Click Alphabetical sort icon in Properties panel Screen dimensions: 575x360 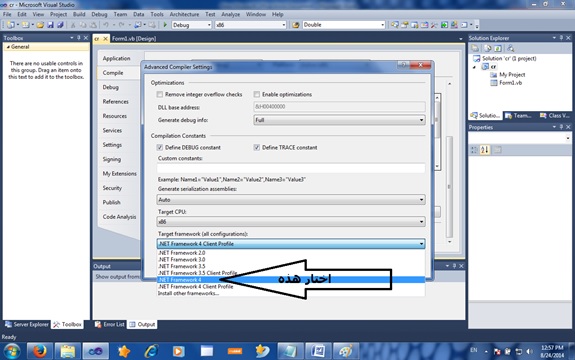pyautogui.click(x=484, y=150)
